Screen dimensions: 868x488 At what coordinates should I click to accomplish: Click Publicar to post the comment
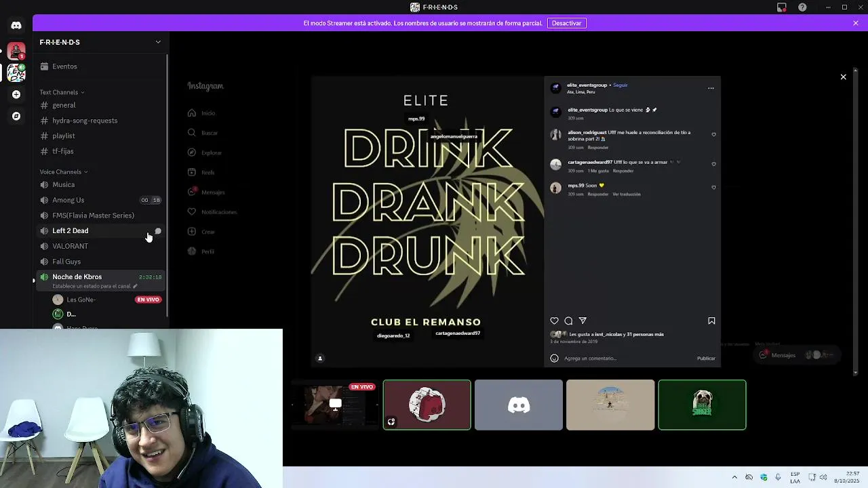click(x=706, y=358)
